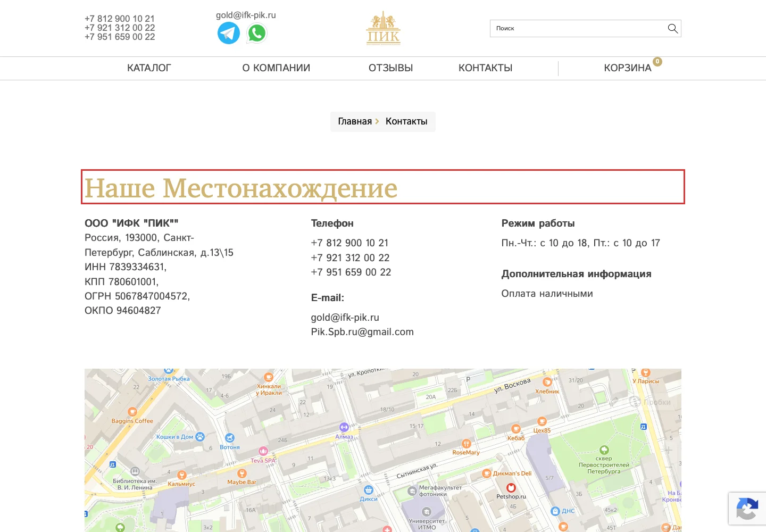The image size is (766, 532).
Task: Select the Petshop.ru map marker
Action: (511, 488)
